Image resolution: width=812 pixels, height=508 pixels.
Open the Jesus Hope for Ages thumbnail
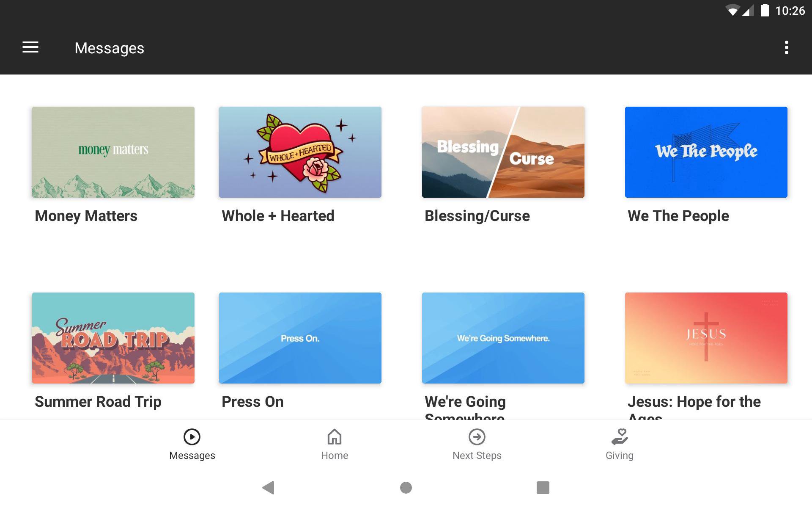[706, 338]
